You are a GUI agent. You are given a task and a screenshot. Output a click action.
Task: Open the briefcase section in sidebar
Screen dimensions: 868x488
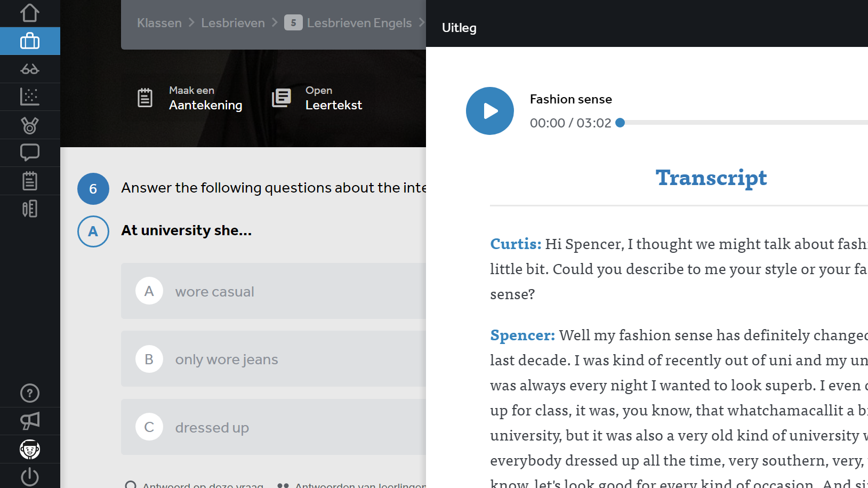(x=30, y=41)
